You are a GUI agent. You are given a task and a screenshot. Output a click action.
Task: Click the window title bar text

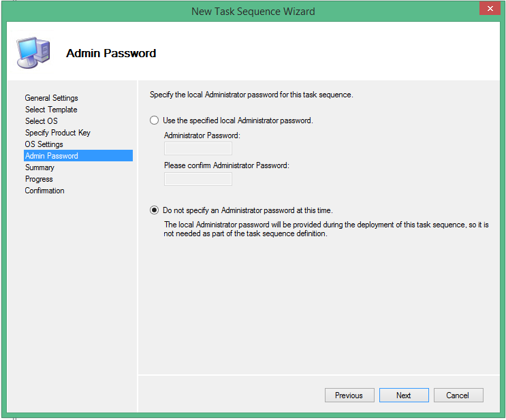click(x=253, y=11)
